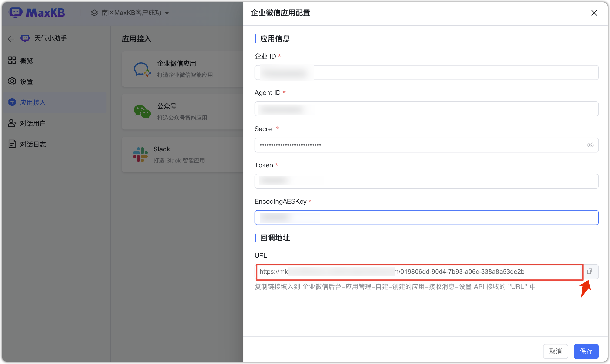
Task: Open 概览 in the sidebar
Action: 54,60
